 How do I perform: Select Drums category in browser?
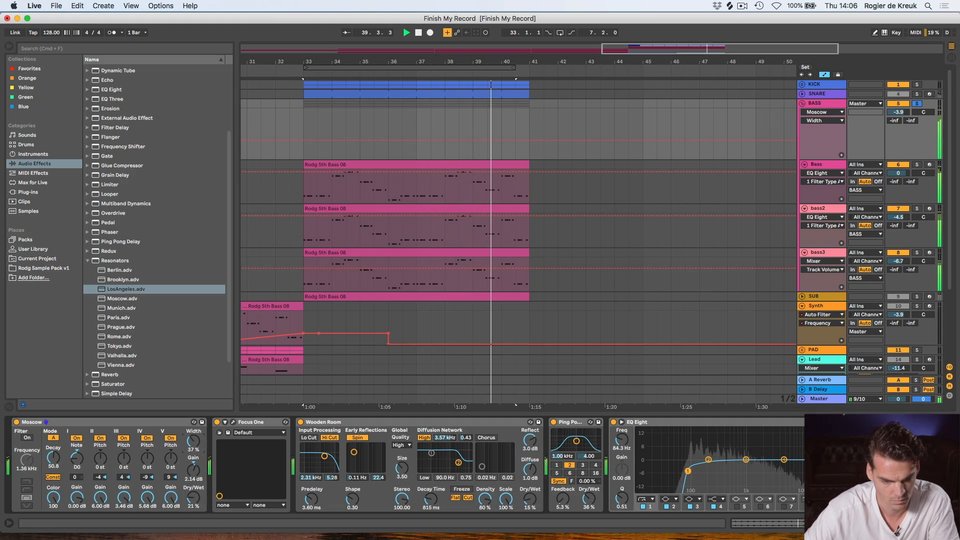click(26, 144)
